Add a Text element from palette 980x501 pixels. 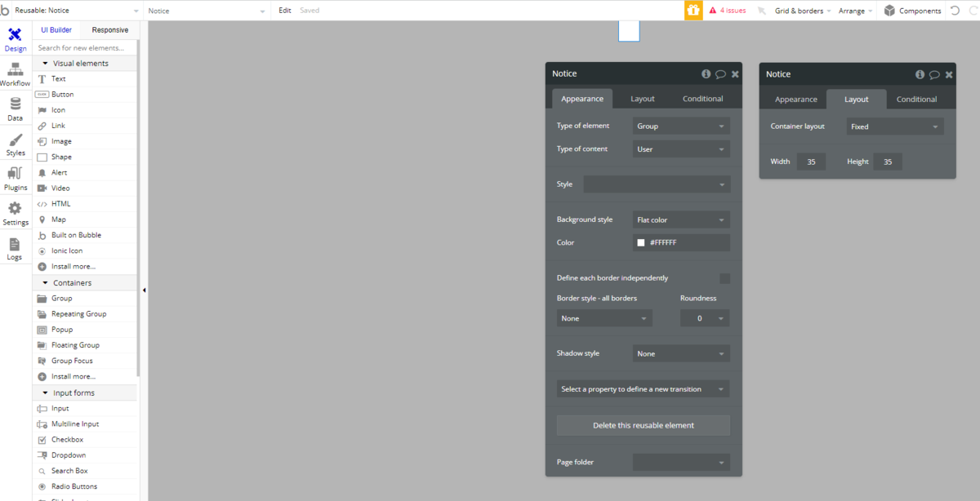(86, 79)
